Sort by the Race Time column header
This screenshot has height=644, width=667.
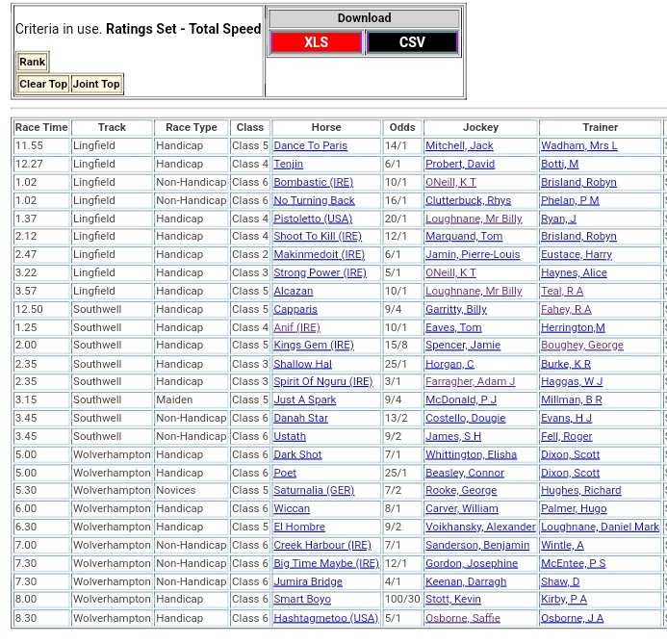(41, 127)
